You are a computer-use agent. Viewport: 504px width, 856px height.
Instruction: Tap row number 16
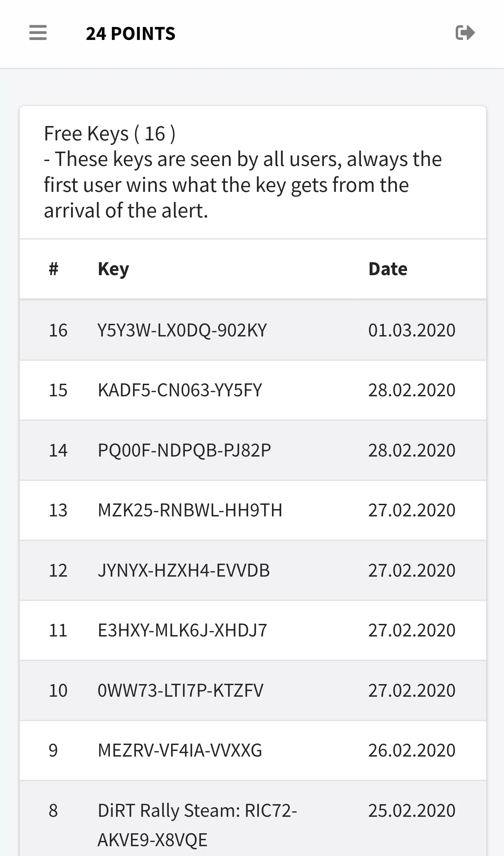(x=58, y=330)
